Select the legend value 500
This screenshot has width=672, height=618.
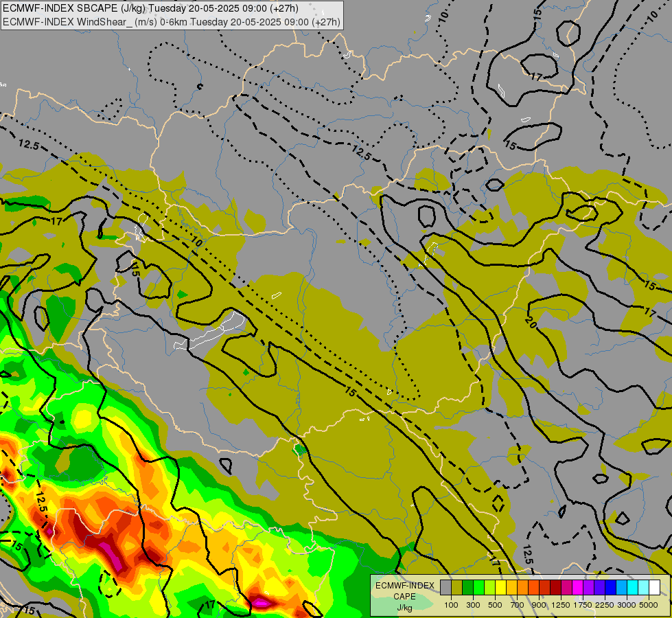click(495, 605)
